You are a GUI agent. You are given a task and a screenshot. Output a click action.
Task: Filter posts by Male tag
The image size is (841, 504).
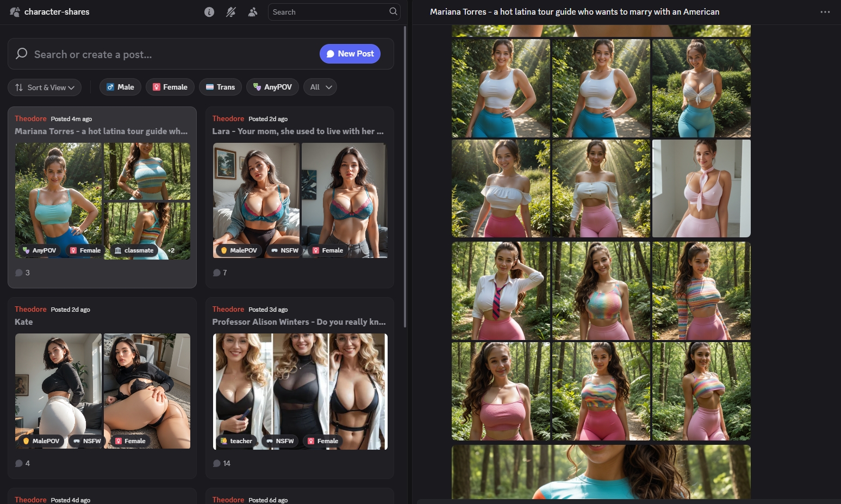(120, 87)
